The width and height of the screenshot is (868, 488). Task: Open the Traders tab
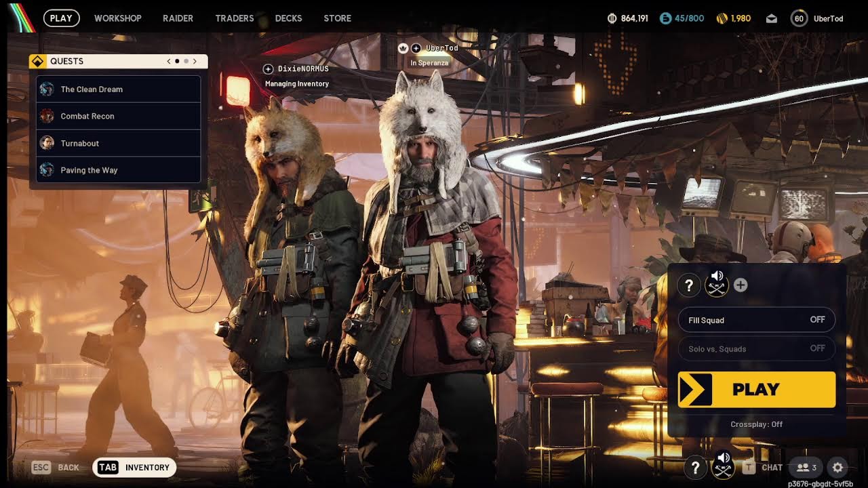click(235, 18)
